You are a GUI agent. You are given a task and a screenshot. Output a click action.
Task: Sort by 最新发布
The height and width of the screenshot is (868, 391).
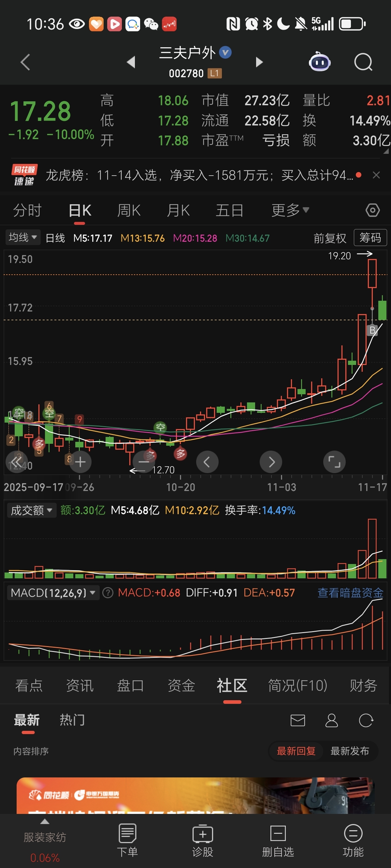coord(350,751)
